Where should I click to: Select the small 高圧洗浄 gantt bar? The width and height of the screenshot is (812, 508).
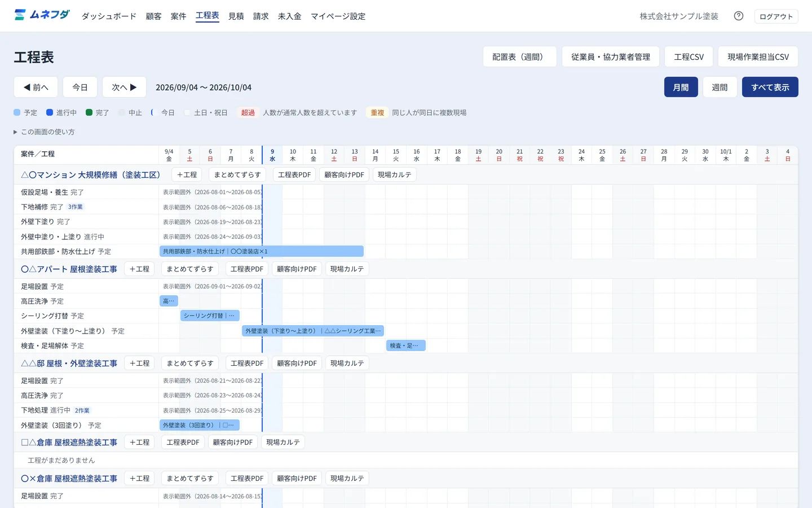[x=169, y=301]
